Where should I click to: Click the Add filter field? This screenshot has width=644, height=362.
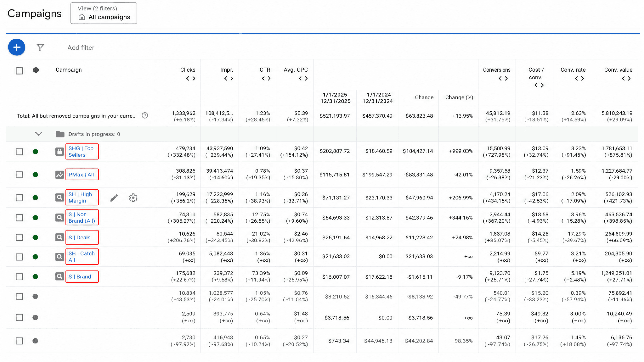[x=81, y=47]
